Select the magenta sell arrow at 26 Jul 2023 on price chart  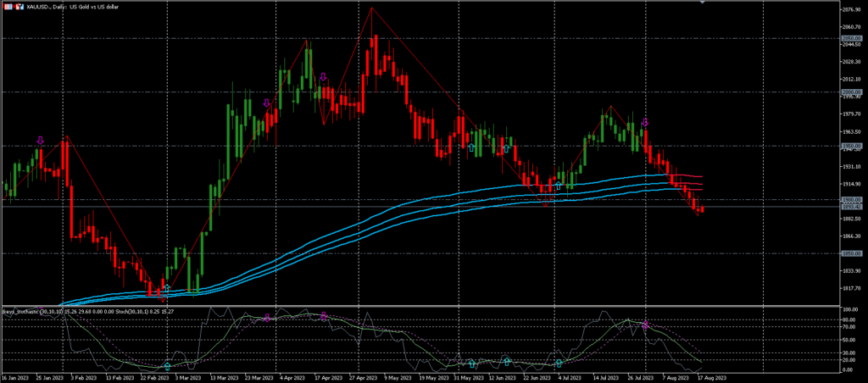click(645, 122)
